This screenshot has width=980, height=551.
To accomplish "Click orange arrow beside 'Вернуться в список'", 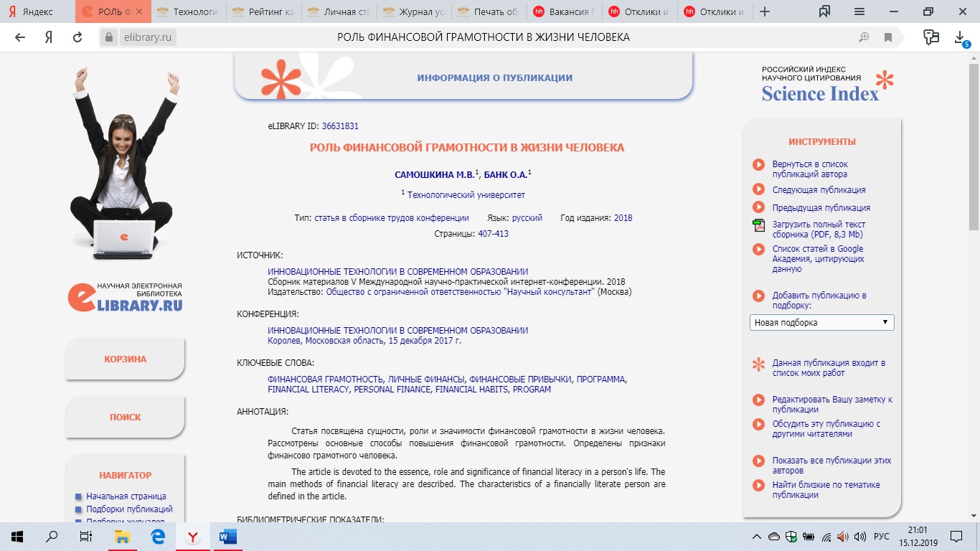I will 758,165.
